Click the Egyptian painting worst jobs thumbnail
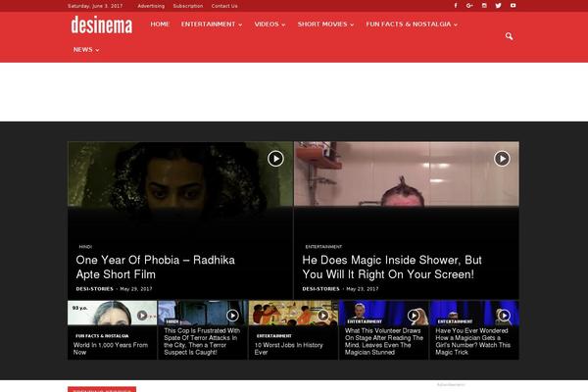The image size is (588, 392). pyautogui.click(x=293, y=313)
